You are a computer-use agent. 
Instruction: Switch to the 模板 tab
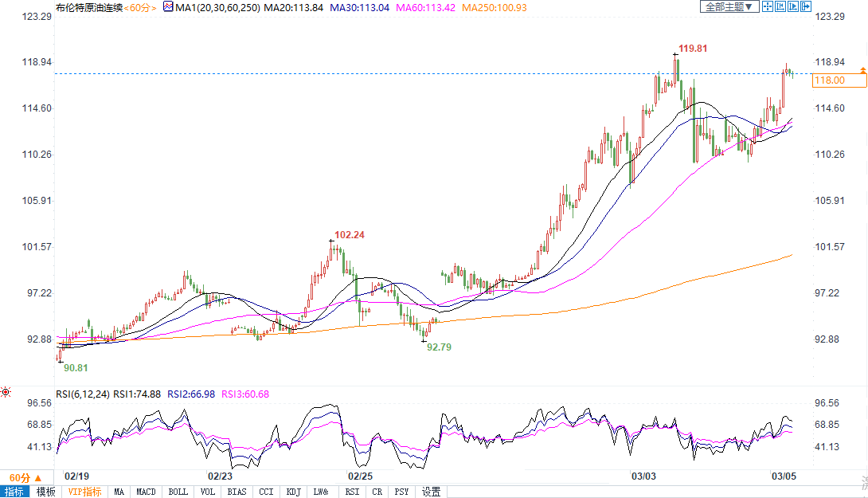pyautogui.click(x=46, y=492)
